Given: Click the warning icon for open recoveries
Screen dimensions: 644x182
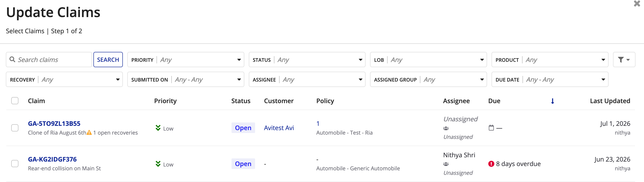Looking at the screenshot, I should (x=89, y=133).
